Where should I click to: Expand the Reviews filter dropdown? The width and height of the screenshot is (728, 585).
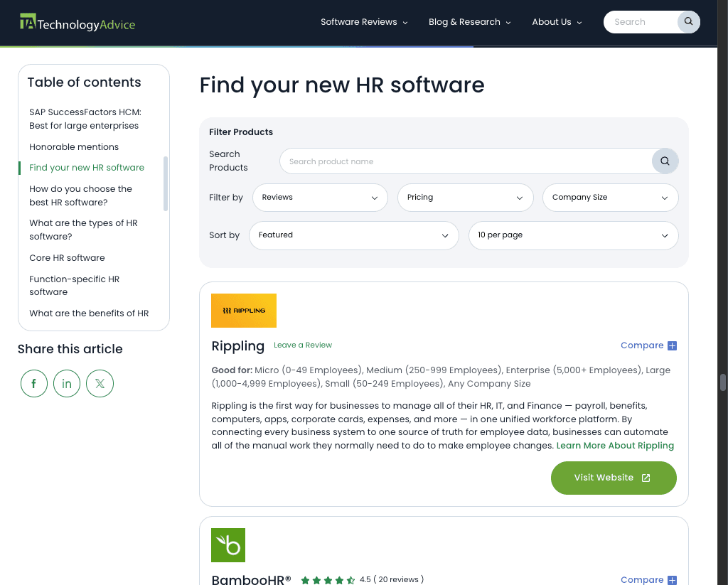pos(321,198)
